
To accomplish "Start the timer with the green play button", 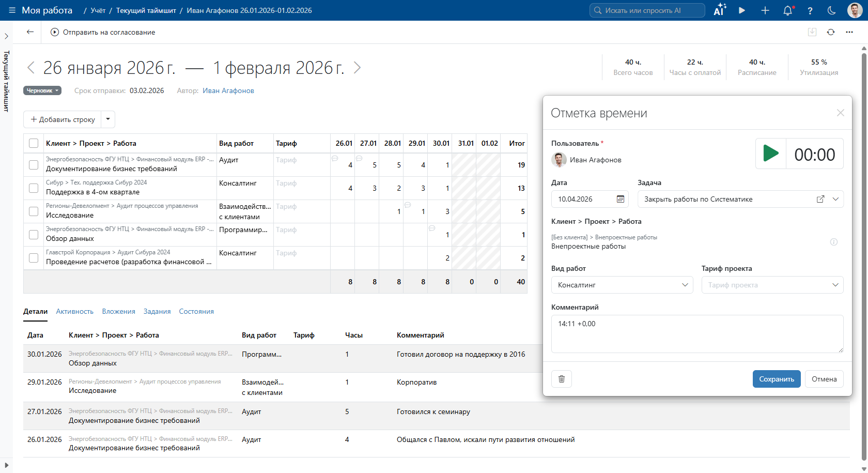I will 771,153.
